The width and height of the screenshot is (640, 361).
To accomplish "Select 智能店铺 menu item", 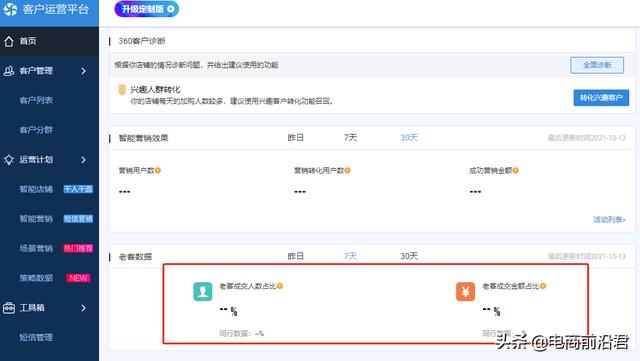I will point(36,189).
